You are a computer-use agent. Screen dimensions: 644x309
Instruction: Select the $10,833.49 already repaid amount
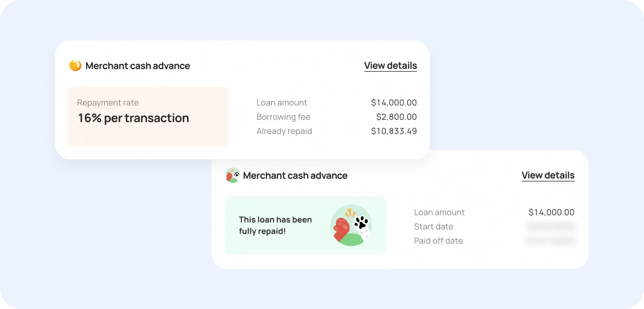point(394,131)
